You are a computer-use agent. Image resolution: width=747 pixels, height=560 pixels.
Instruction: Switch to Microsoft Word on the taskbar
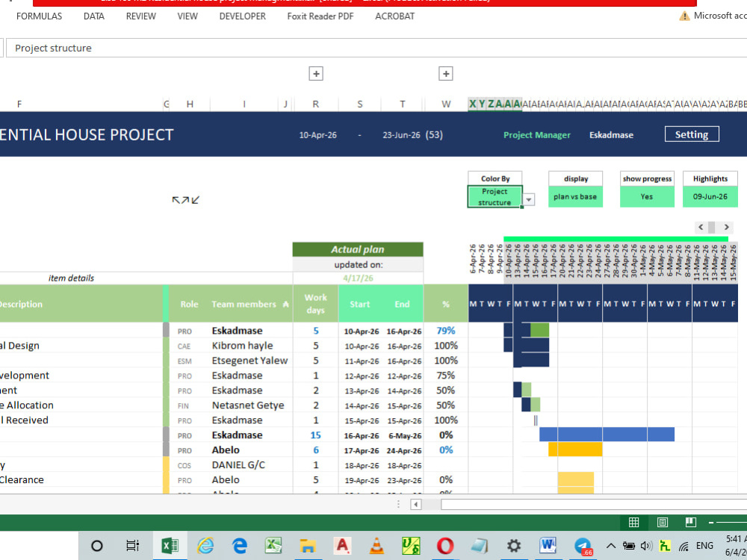(548, 546)
